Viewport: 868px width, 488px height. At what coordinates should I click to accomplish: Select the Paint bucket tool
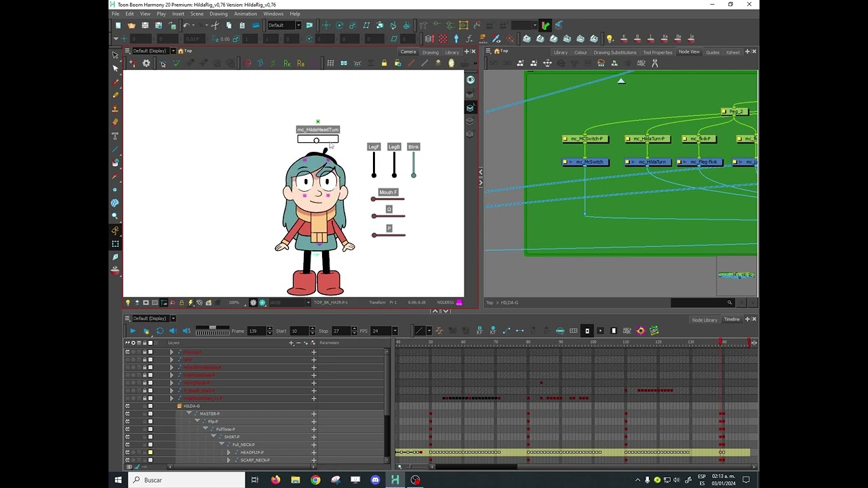coord(115,163)
